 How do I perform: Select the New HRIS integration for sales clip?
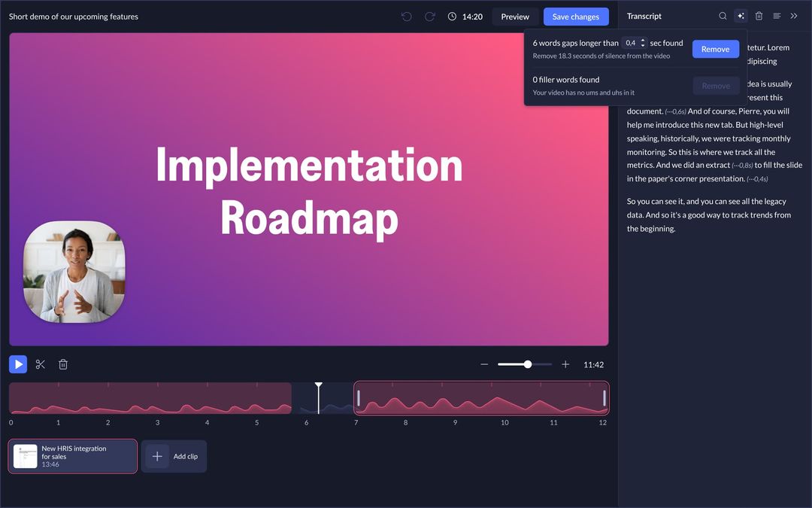click(x=72, y=455)
